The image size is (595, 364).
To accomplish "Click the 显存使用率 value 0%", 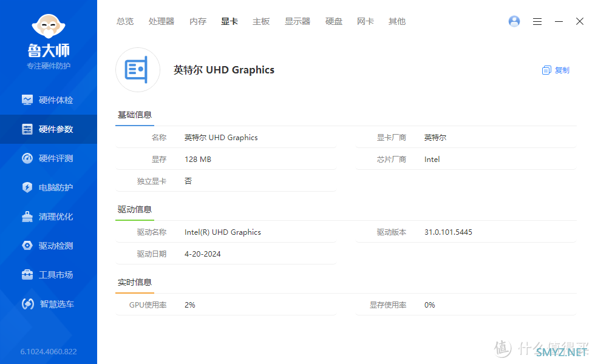I will tap(430, 305).
